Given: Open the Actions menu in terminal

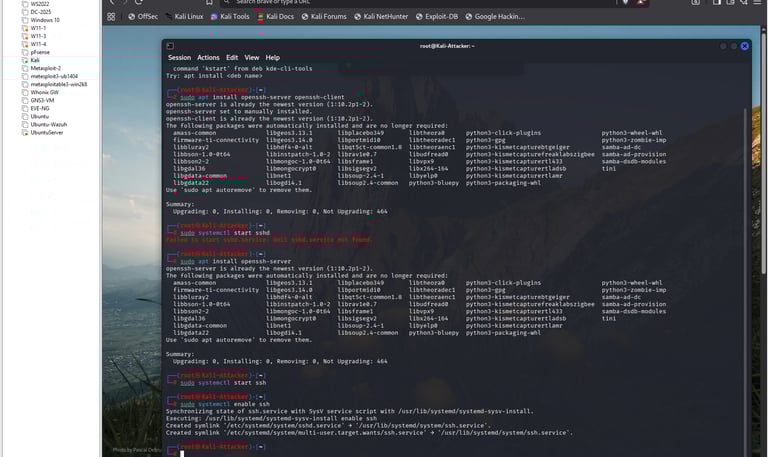Looking at the screenshot, I should pos(208,58).
